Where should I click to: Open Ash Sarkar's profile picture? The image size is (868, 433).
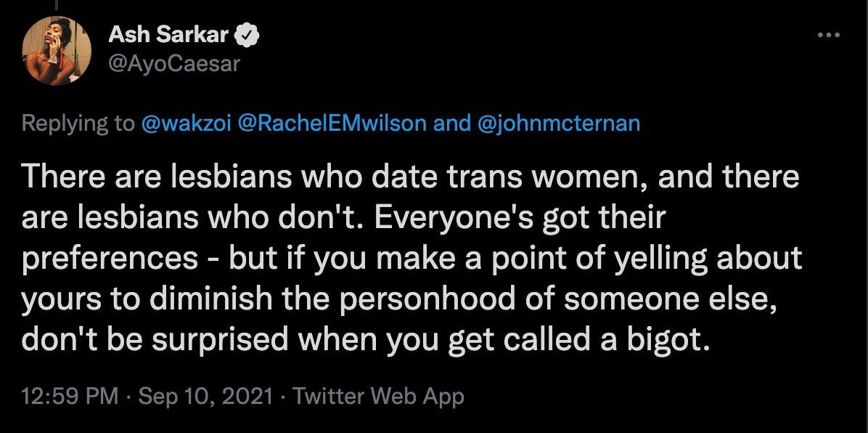(57, 50)
